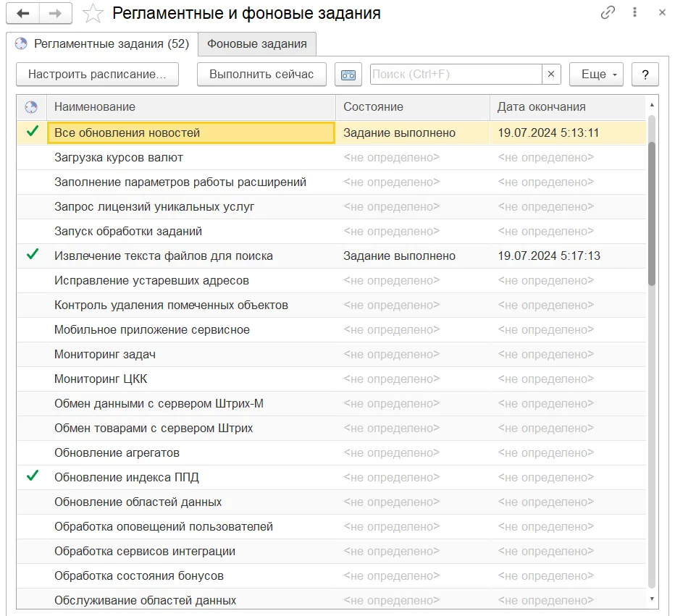Toggle checkmark for Извлечение текста файлов для поиска
675x616 pixels.
[x=33, y=255]
